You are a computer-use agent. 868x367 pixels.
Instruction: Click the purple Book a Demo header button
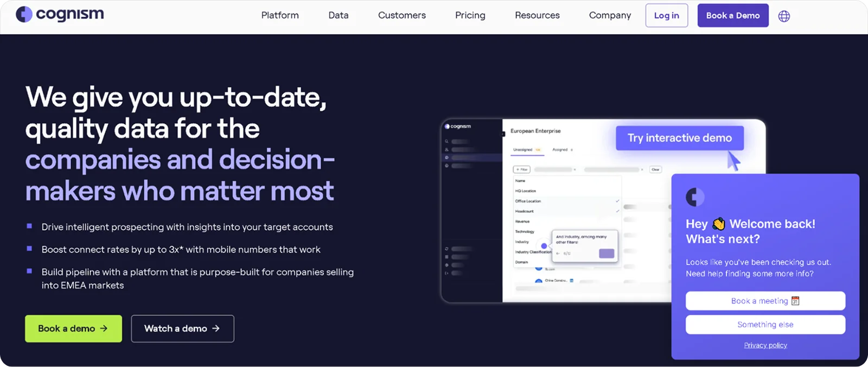(733, 15)
